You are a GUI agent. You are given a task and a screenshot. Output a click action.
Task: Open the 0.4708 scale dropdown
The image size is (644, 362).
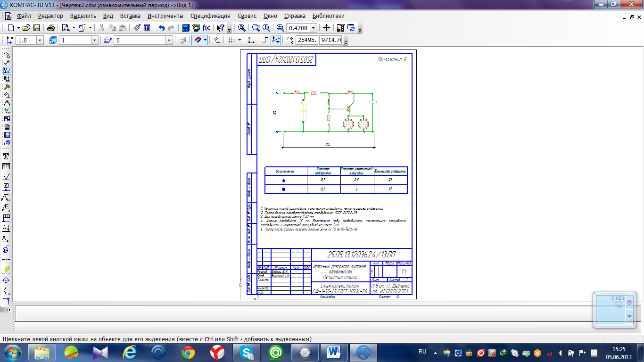pyautogui.click(x=314, y=28)
